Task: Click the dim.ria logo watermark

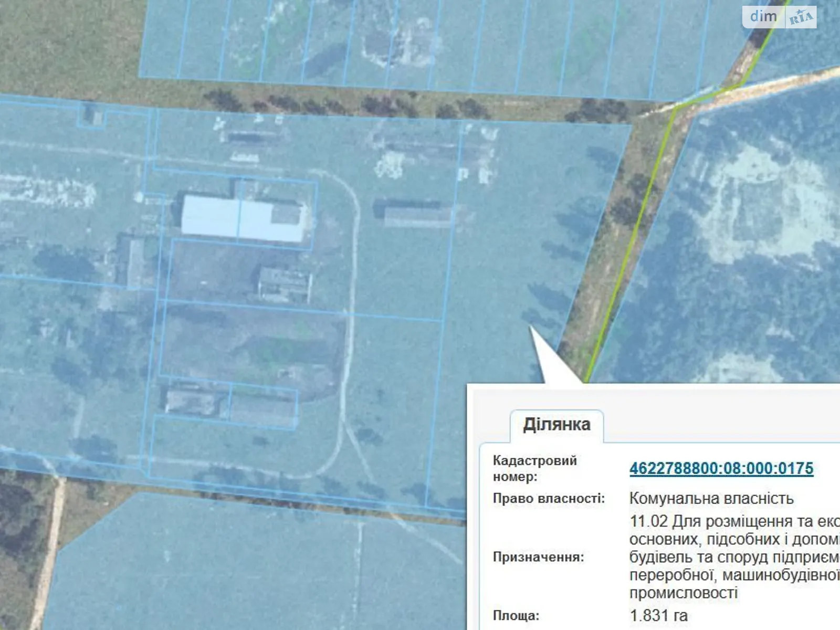Action: pyautogui.click(x=779, y=17)
